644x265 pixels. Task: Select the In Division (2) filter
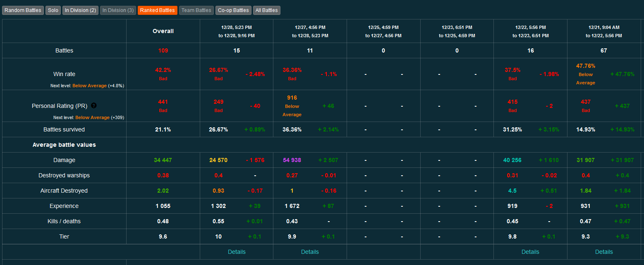tap(80, 10)
